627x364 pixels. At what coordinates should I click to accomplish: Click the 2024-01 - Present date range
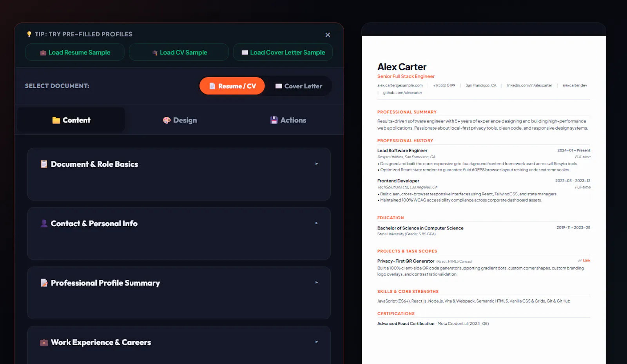coord(574,150)
